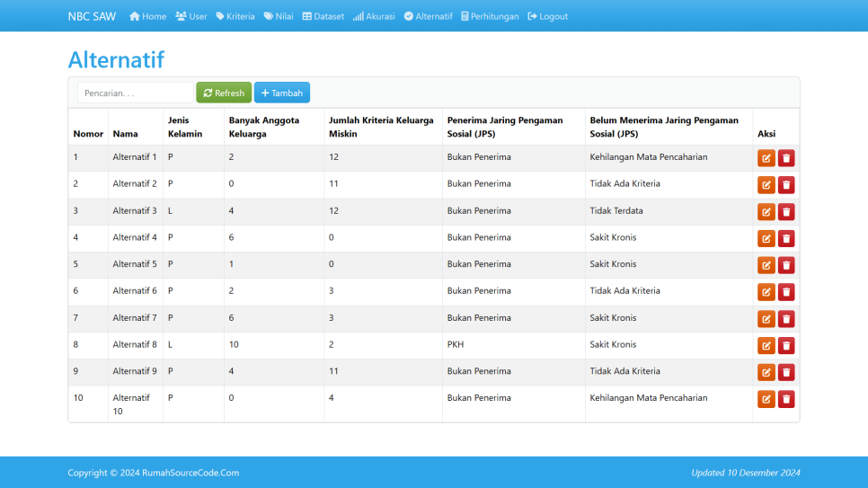Open the Perhitungan page
This screenshot has height=488, width=868.
pyautogui.click(x=490, y=16)
